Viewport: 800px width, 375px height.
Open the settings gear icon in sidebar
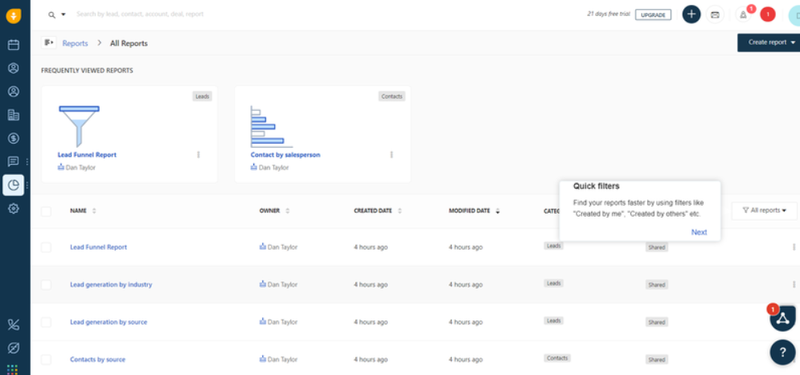point(13,209)
